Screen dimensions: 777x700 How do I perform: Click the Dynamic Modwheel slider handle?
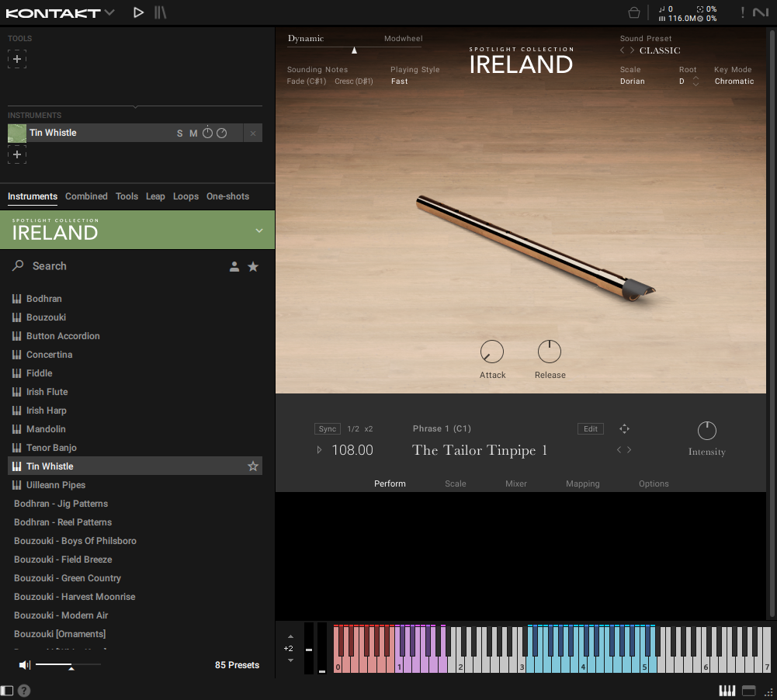(x=355, y=50)
